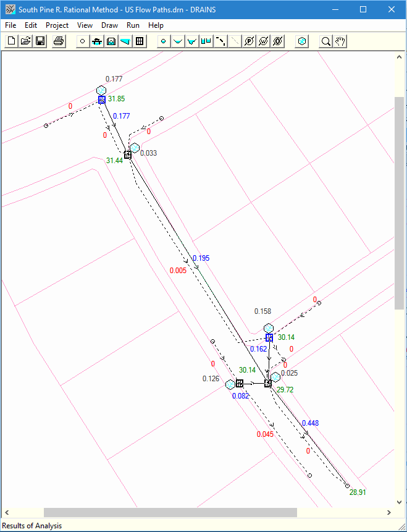Viewport: 407px width, 532px height.
Task: Click vertical scrollbar down arrow
Action: click(399, 502)
